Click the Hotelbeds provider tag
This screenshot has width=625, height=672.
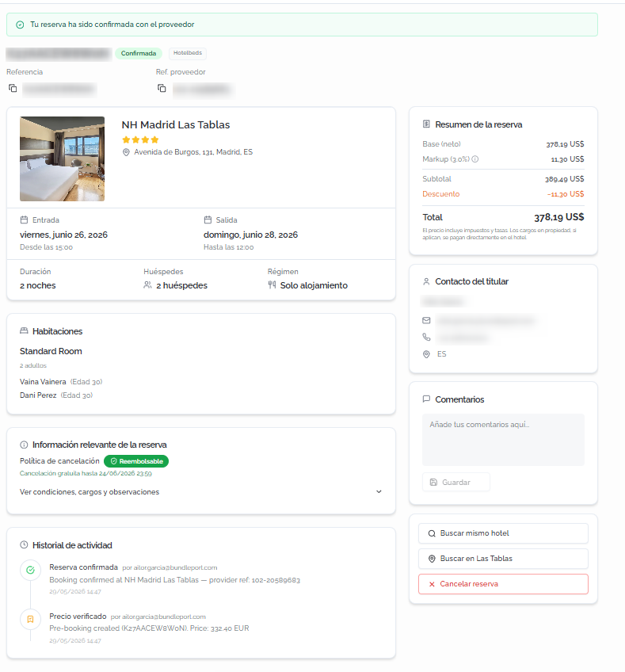point(188,53)
